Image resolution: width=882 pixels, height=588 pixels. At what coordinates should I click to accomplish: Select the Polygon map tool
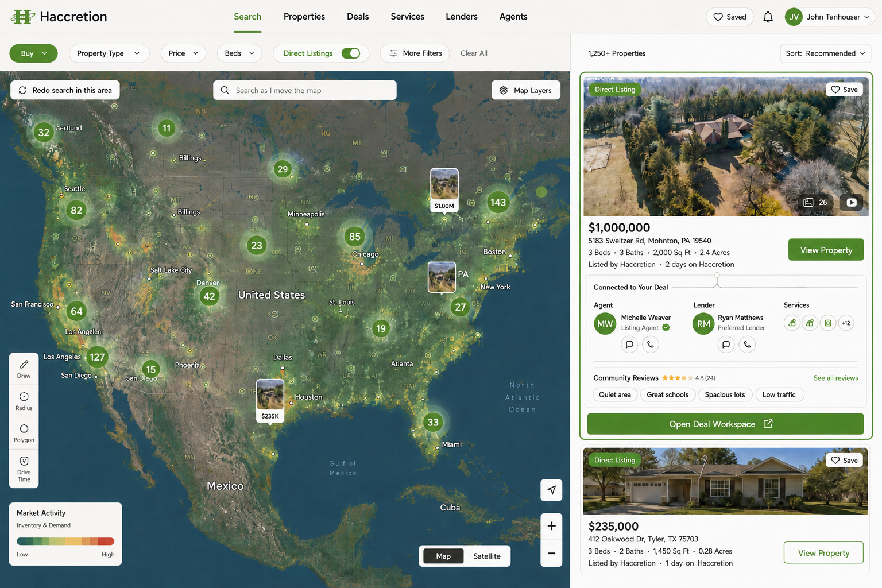tap(24, 434)
